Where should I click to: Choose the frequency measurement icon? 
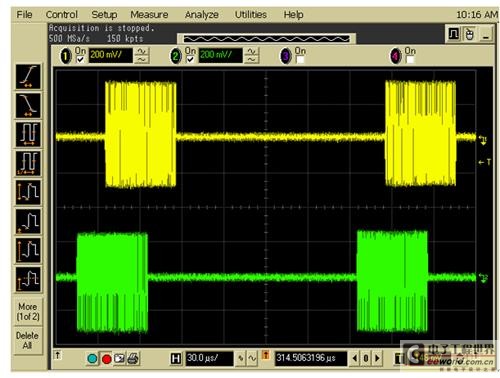[28, 163]
